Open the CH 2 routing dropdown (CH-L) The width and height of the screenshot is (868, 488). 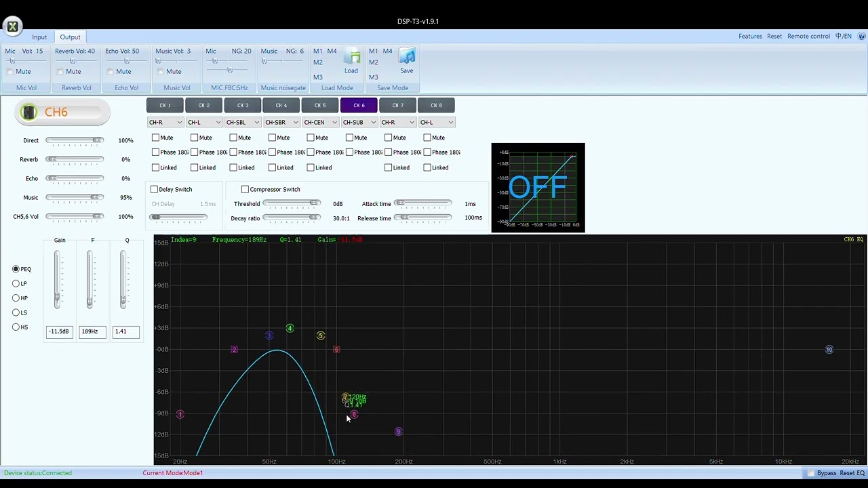pos(204,122)
